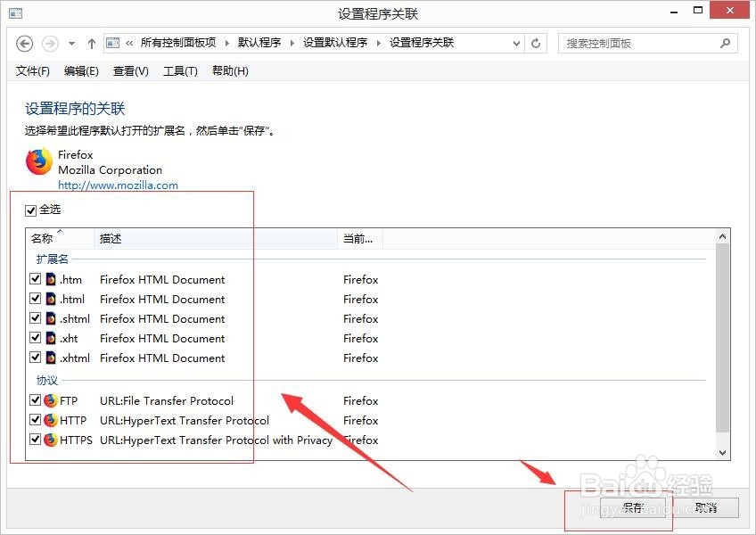
Task: Collapse the 协议 group header
Action: [x=47, y=381]
